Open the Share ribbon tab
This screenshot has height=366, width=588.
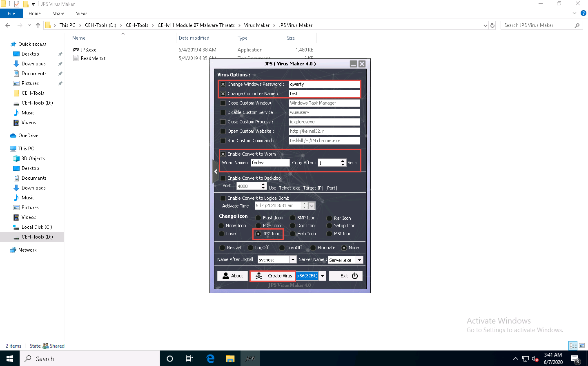58,13
